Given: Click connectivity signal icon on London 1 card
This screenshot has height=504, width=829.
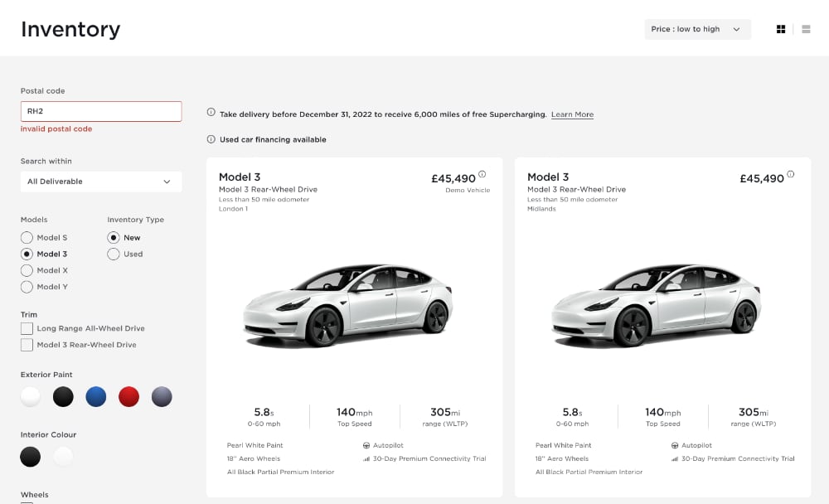Looking at the screenshot, I should (x=366, y=458).
